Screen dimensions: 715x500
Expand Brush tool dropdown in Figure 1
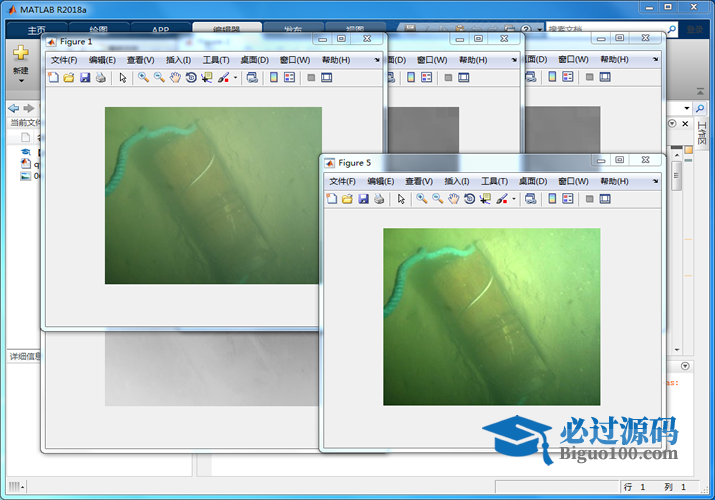point(235,77)
